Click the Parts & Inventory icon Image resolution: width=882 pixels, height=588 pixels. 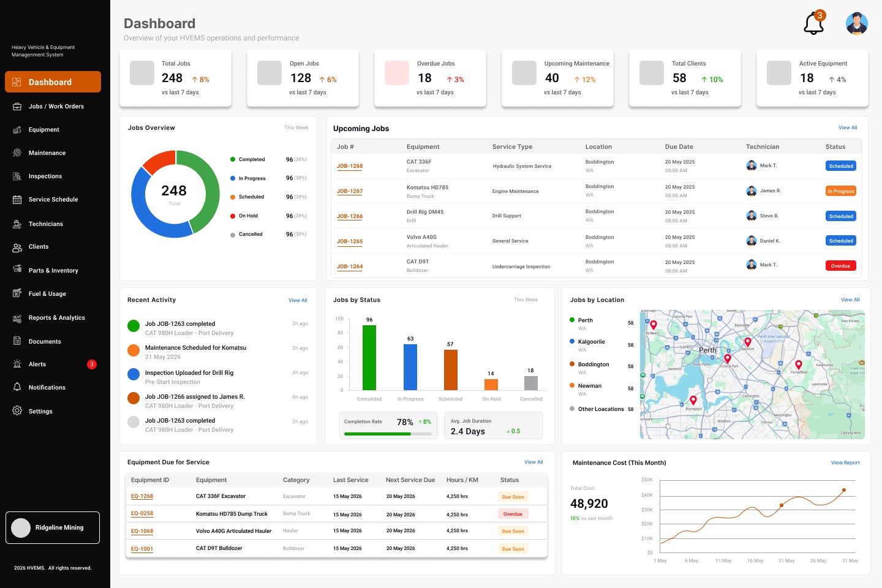[17, 269]
